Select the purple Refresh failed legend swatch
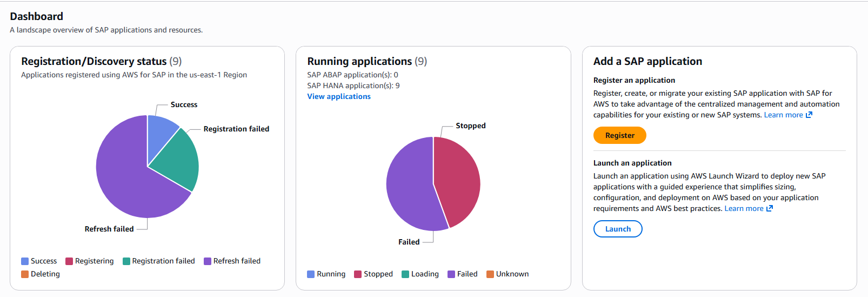 (208, 261)
